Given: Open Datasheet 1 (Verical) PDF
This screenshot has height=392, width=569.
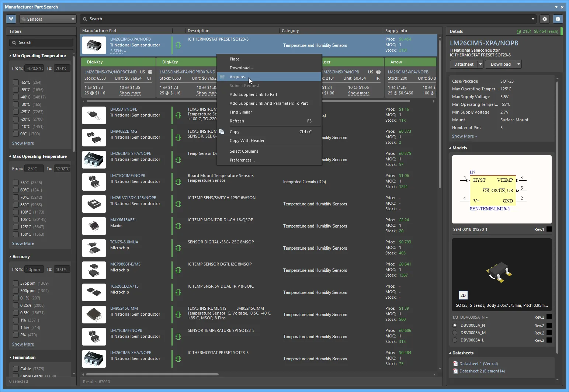Looking at the screenshot, I should pos(478,364).
